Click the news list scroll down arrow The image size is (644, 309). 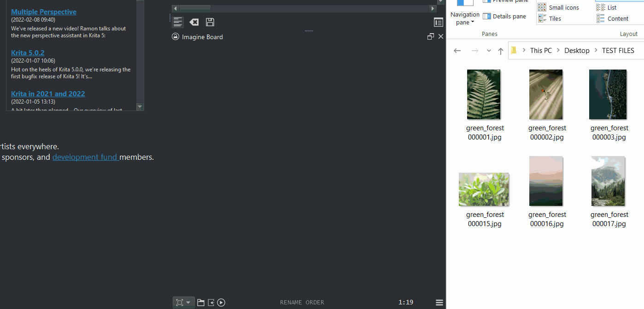point(140,106)
